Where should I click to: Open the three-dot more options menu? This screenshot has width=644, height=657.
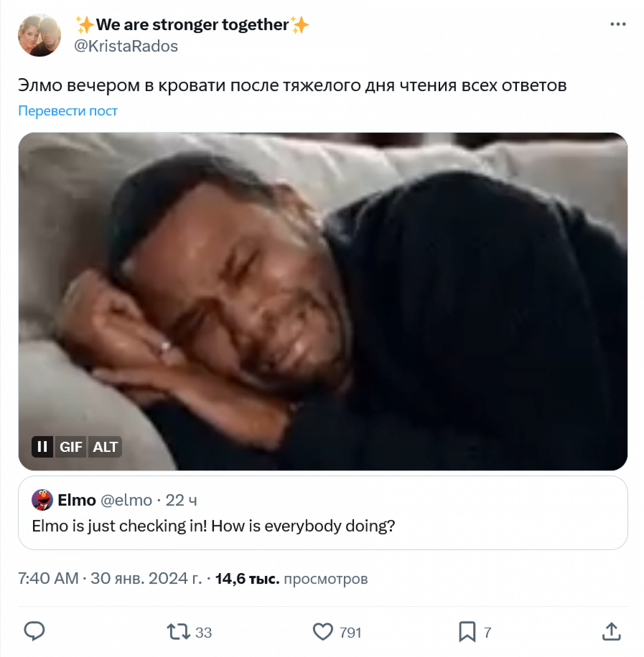coord(617,24)
